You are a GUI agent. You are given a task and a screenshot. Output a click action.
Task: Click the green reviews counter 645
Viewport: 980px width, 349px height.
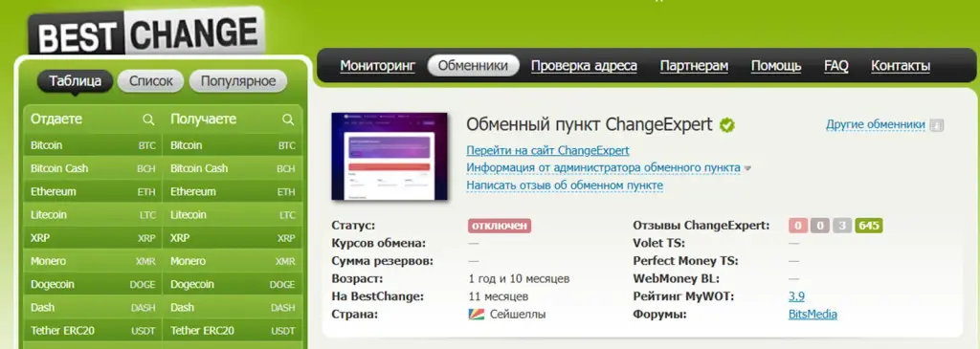[x=869, y=226]
